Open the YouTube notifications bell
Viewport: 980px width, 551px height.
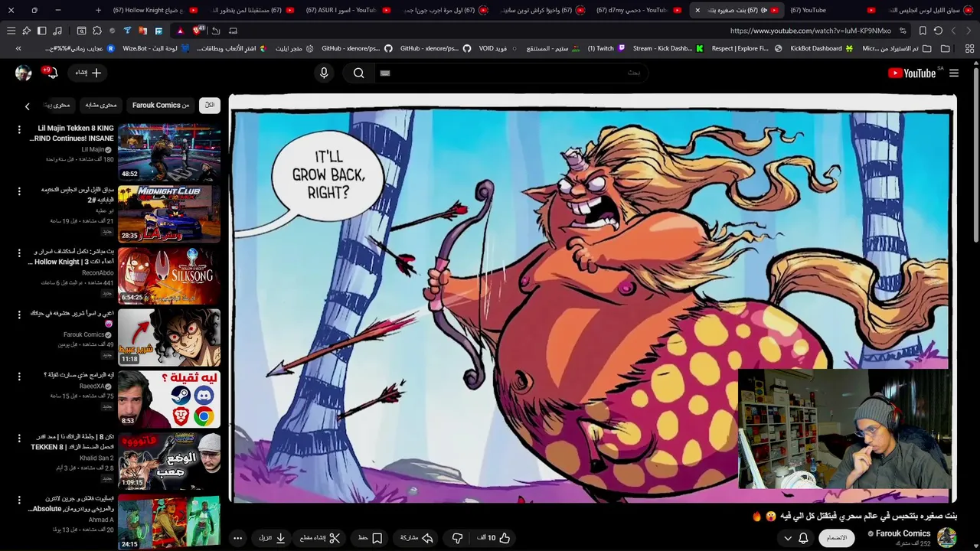pyautogui.click(x=51, y=73)
